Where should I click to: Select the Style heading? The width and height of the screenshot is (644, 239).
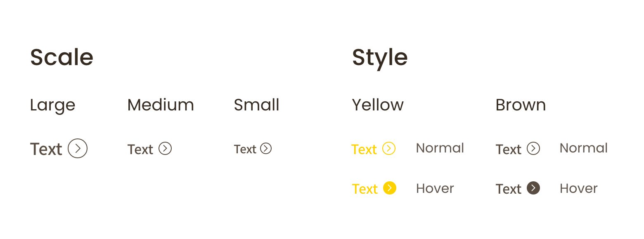tap(380, 58)
